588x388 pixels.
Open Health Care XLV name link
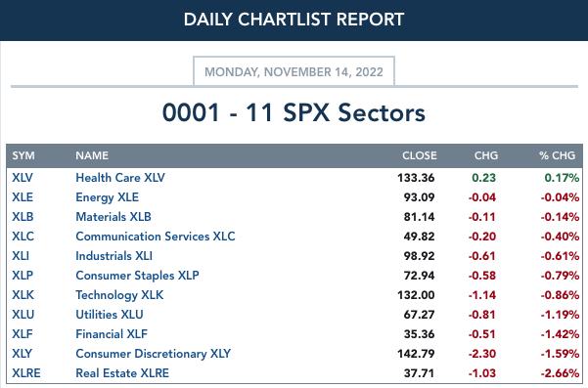tap(120, 178)
